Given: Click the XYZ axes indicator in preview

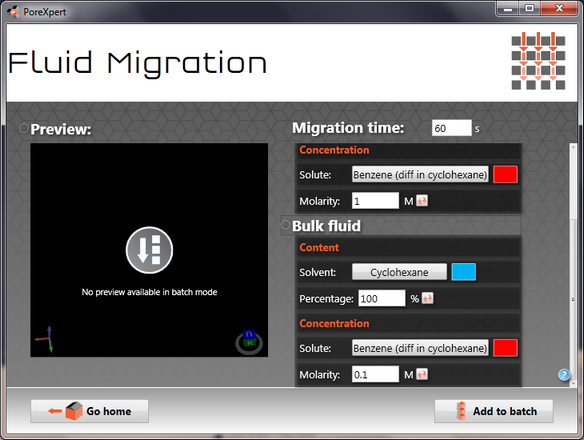Looking at the screenshot, I should coord(45,339).
